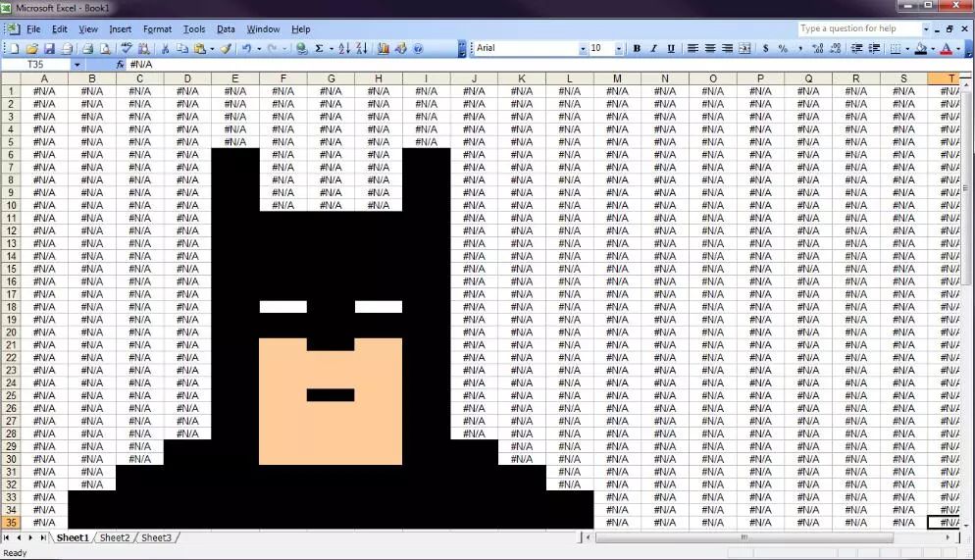Open the Format menu
Image resolution: width=975 pixels, height=560 pixels.
[x=157, y=29]
